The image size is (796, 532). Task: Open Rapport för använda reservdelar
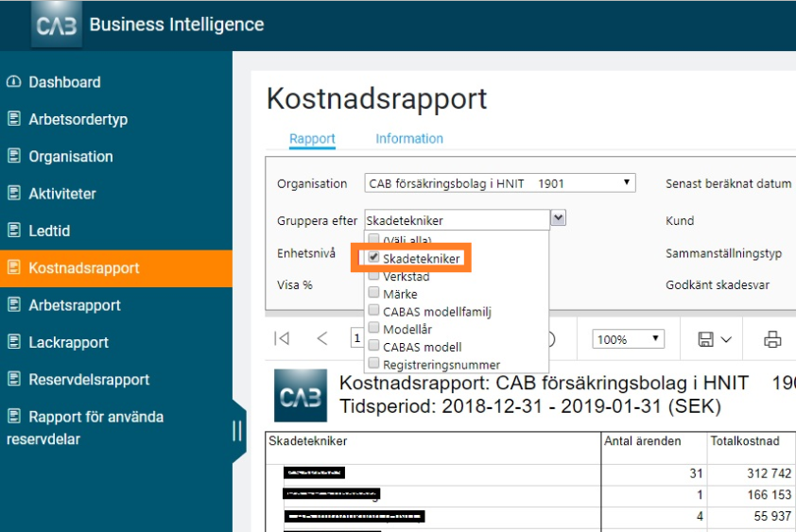click(85, 427)
